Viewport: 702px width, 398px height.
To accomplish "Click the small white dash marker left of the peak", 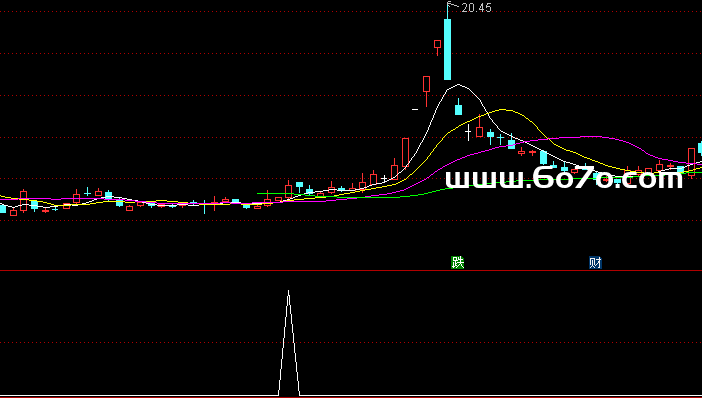I will [415, 109].
